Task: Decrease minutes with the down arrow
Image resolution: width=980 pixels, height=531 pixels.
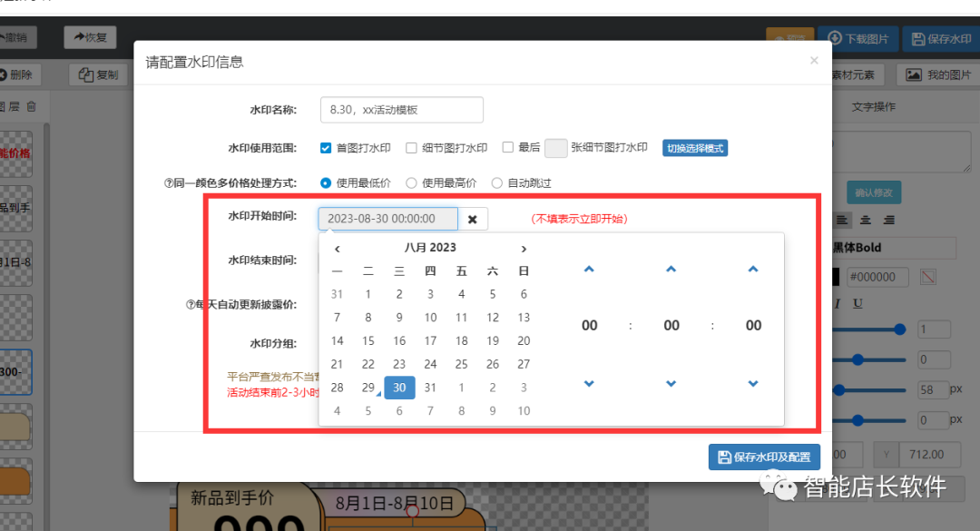Action: [671, 384]
